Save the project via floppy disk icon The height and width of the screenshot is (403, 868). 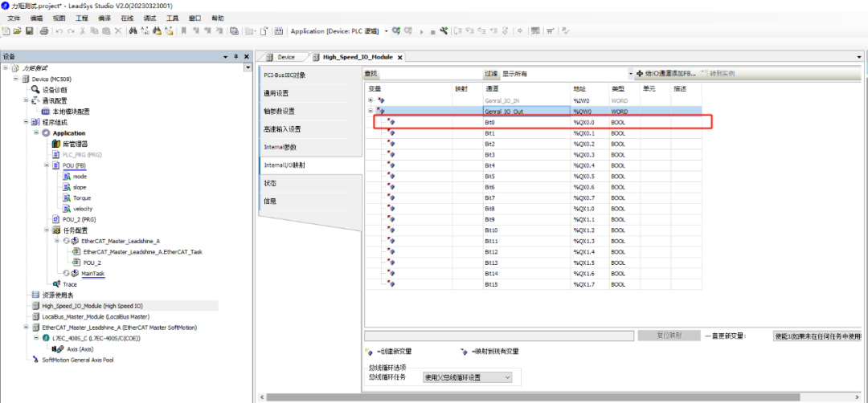[x=30, y=31]
